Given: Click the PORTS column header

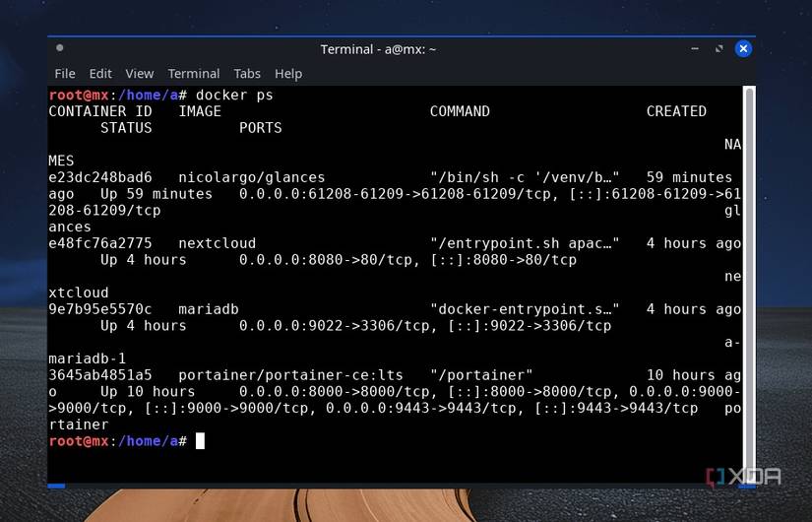Looking at the screenshot, I should tap(261, 128).
